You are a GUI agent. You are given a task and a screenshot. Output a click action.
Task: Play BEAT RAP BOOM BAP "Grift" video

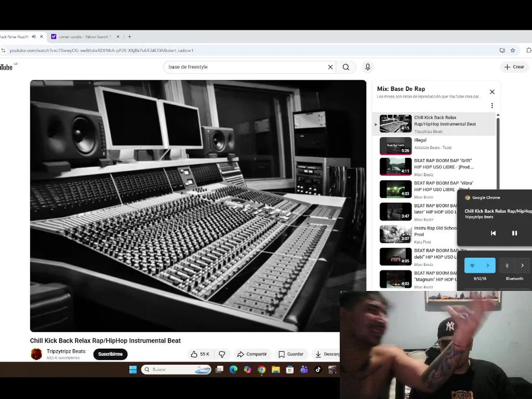click(433, 167)
